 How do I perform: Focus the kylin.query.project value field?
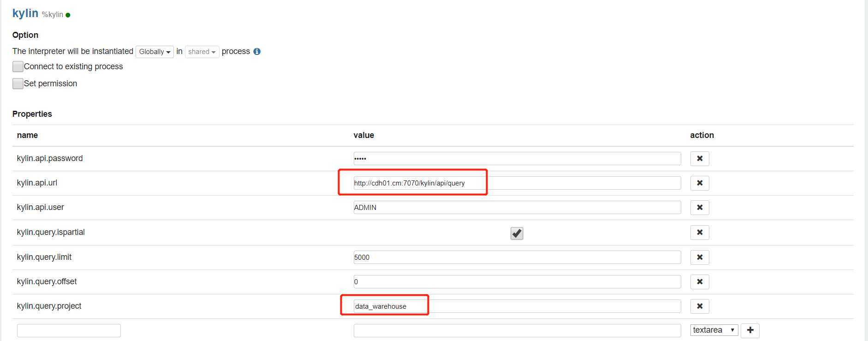click(x=517, y=306)
